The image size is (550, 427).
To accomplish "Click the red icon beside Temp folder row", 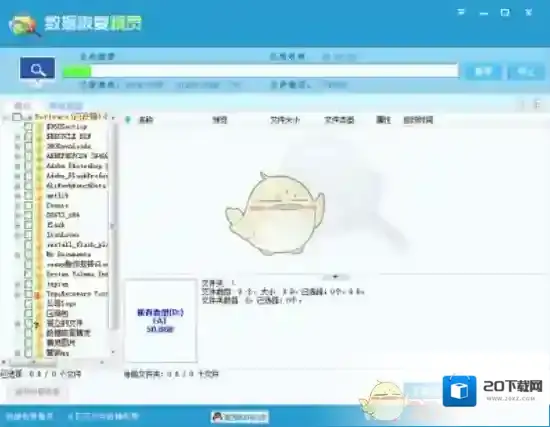I will tap(37, 295).
